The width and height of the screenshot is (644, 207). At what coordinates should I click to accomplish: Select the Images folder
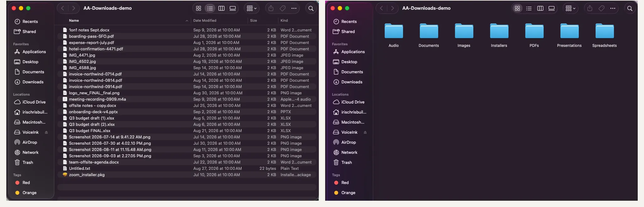(x=464, y=31)
